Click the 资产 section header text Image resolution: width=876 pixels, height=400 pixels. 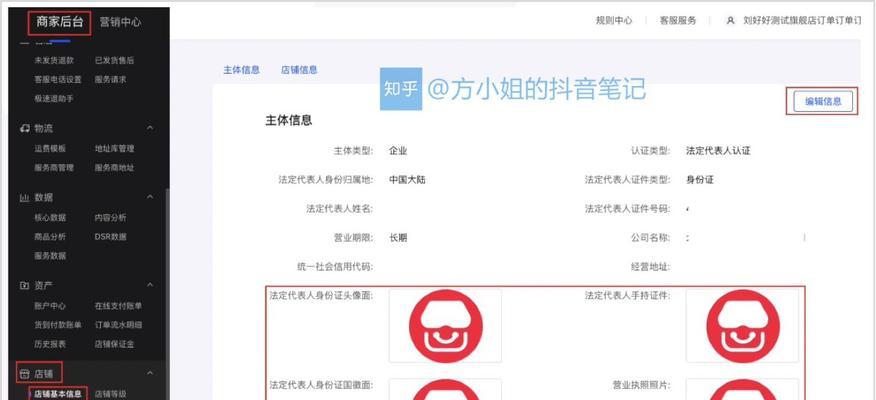tap(44, 285)
